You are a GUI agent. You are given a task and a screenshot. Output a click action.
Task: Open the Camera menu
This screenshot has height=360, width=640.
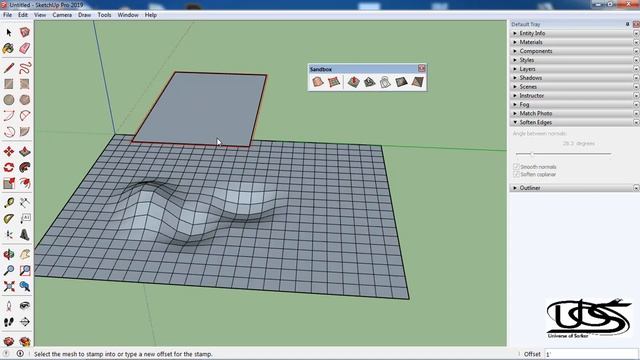62,15
